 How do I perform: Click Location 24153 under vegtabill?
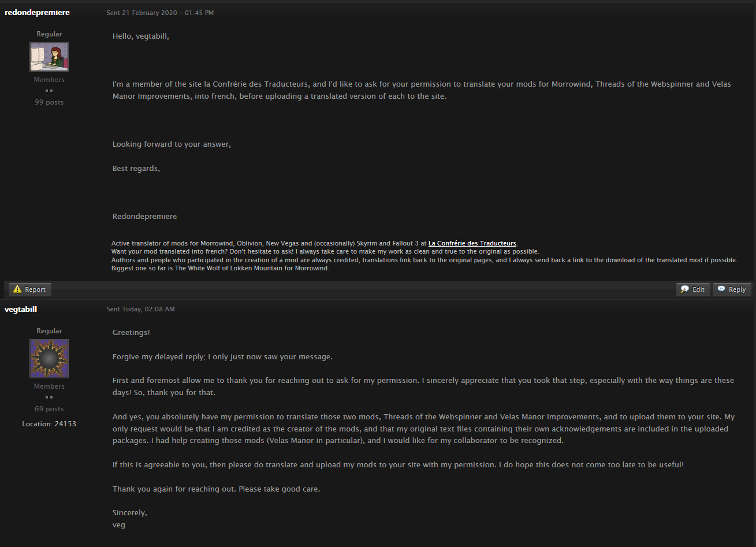click(49, 424)
